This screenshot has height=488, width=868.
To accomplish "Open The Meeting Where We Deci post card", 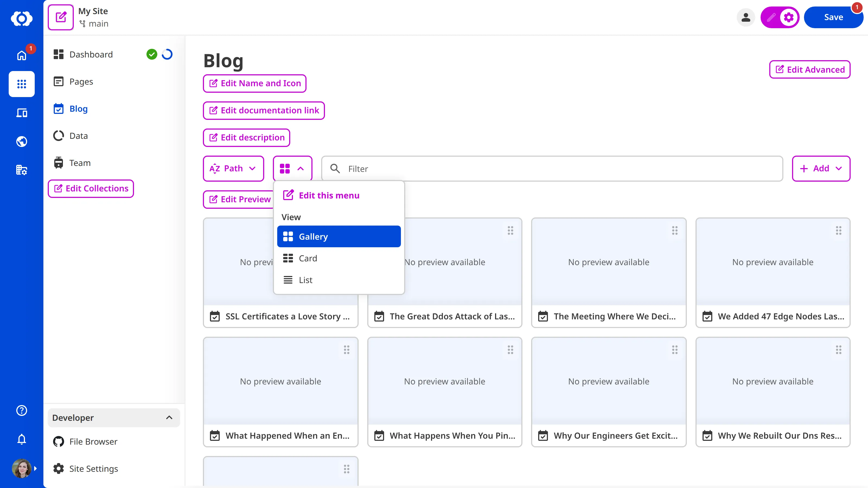I will click(x=609, y=273).
